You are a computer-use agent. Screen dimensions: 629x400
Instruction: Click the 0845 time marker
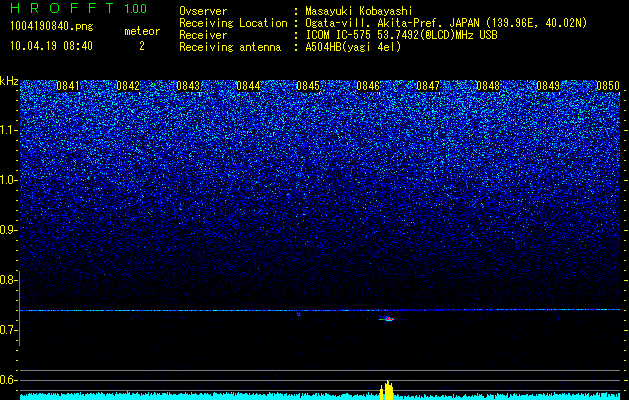point(308,86)
